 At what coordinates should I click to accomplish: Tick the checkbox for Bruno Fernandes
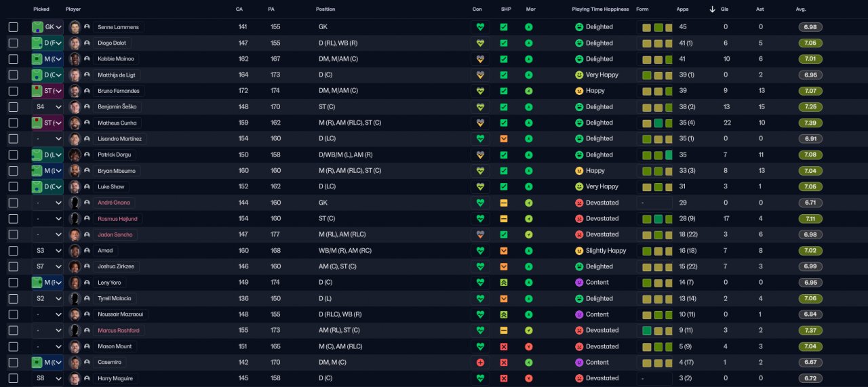click(14, 91)
